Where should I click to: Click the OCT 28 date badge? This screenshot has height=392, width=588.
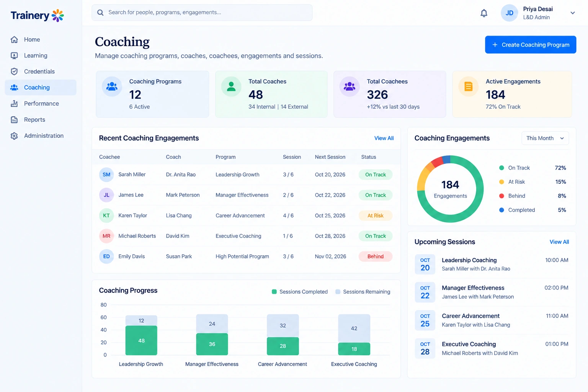point(425,348)
